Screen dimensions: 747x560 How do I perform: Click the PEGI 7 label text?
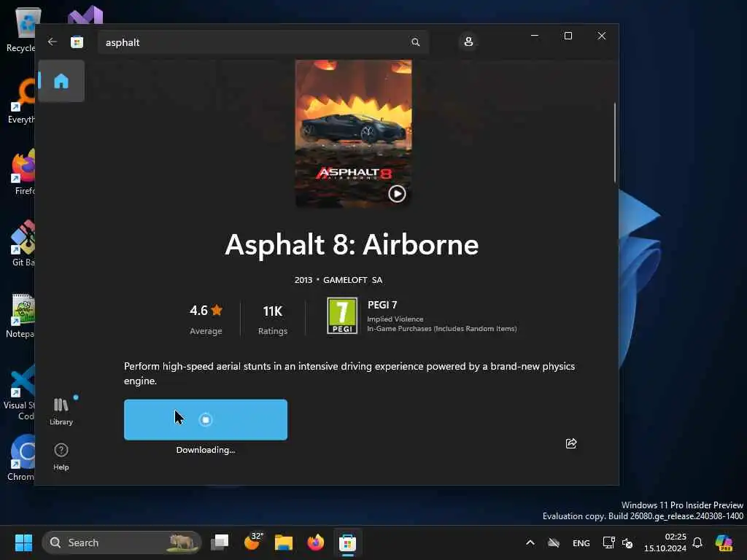point(382,305)
